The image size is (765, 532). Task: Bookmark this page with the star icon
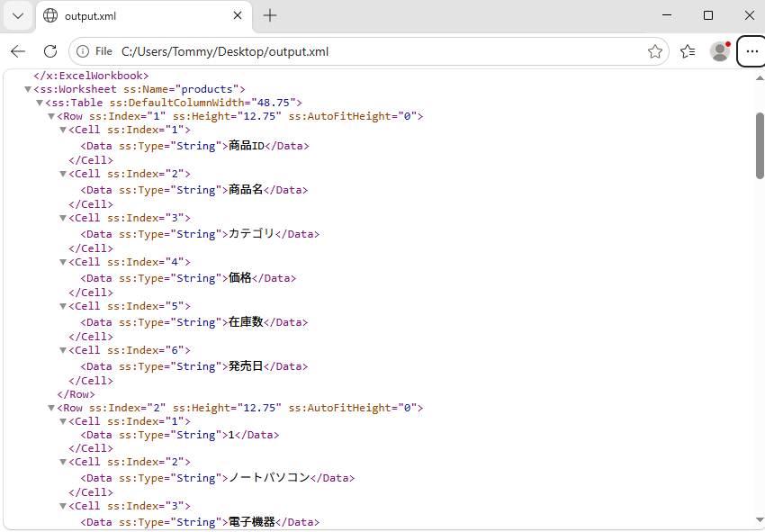coord(654,51)
